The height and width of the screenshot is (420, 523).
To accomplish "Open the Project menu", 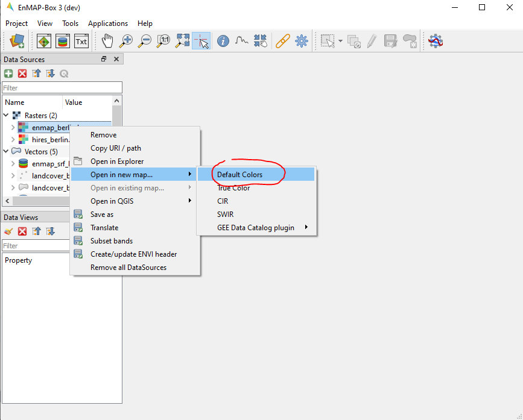I will point(16,24).
